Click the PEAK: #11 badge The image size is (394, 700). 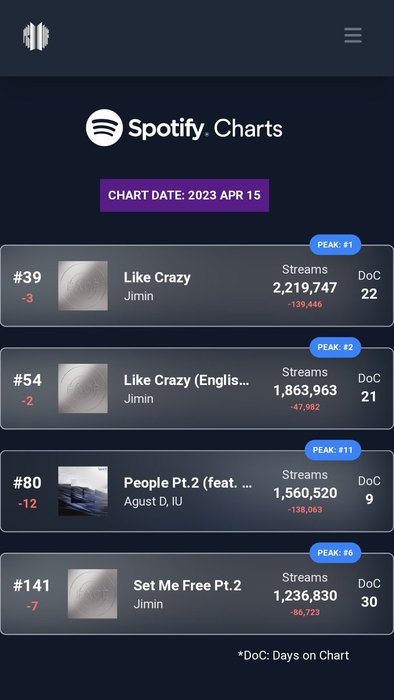pos(333,450)
